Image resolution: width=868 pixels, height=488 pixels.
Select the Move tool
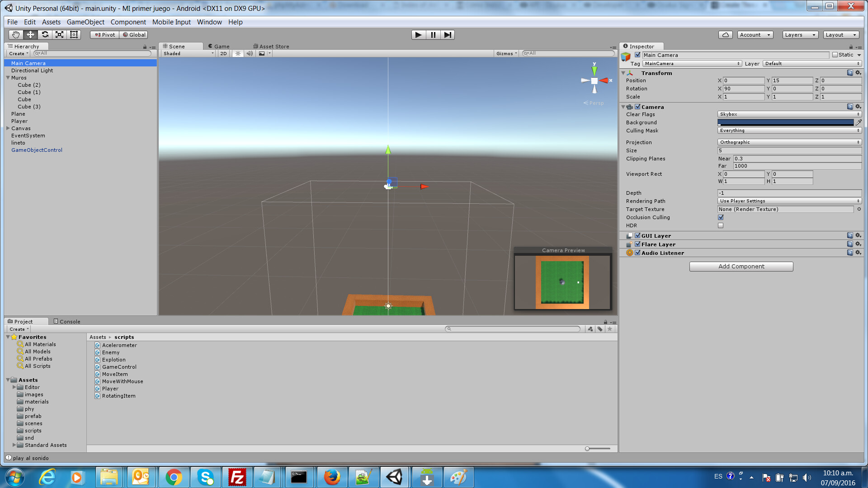point(30,34)
